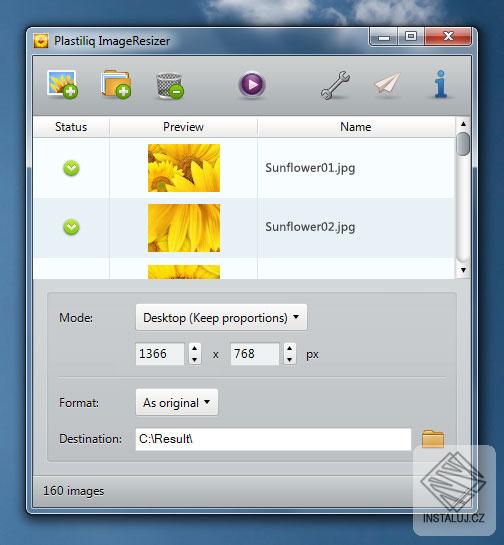This screenshot has width=504, height=545.
Task: Click the height field showing 768
Action: (x=255, y=354)
